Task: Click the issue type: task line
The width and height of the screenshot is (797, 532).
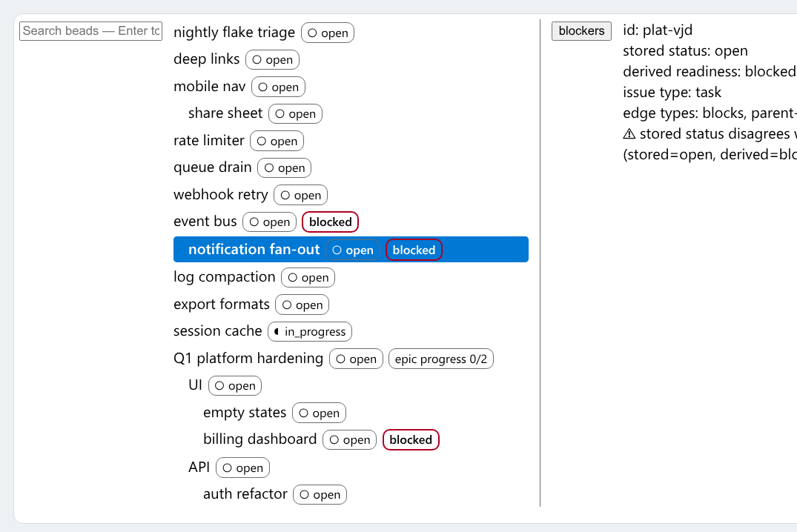Action: tap(672, 93)
